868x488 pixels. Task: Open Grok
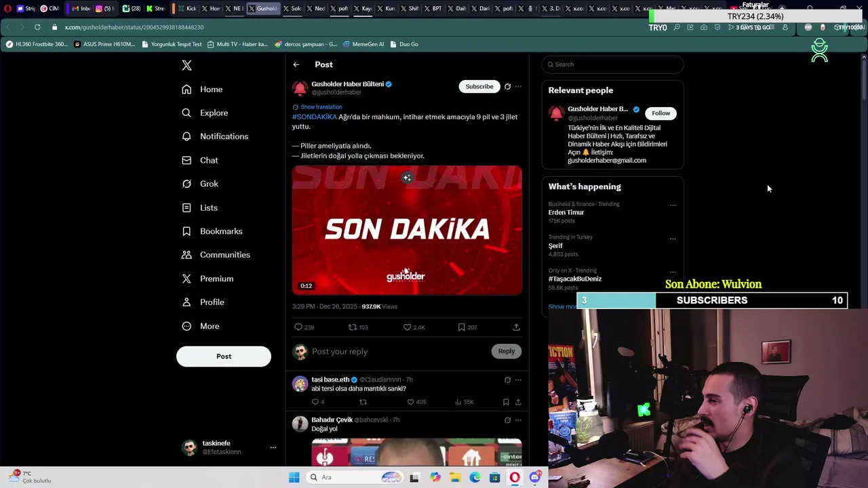200,184
